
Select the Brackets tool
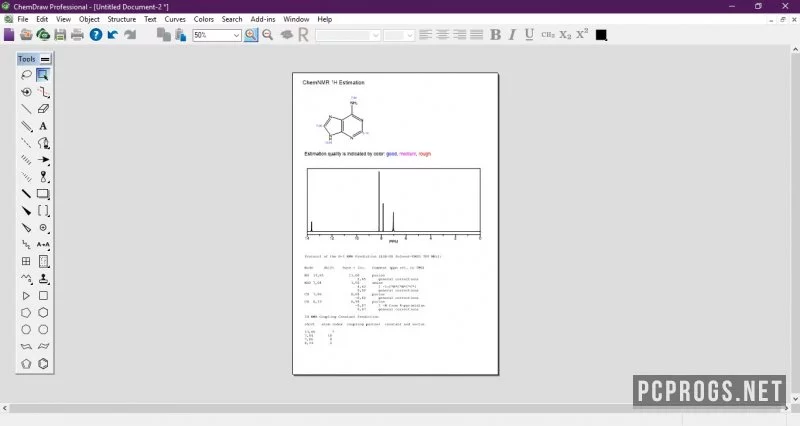43,211
